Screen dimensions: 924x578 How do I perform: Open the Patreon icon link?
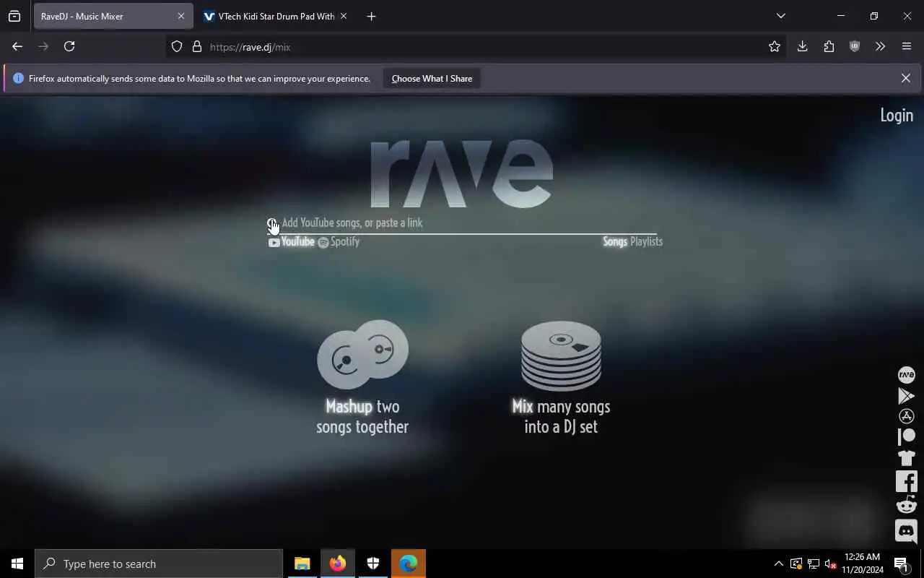pyautogui.click(x=906, y=436)
